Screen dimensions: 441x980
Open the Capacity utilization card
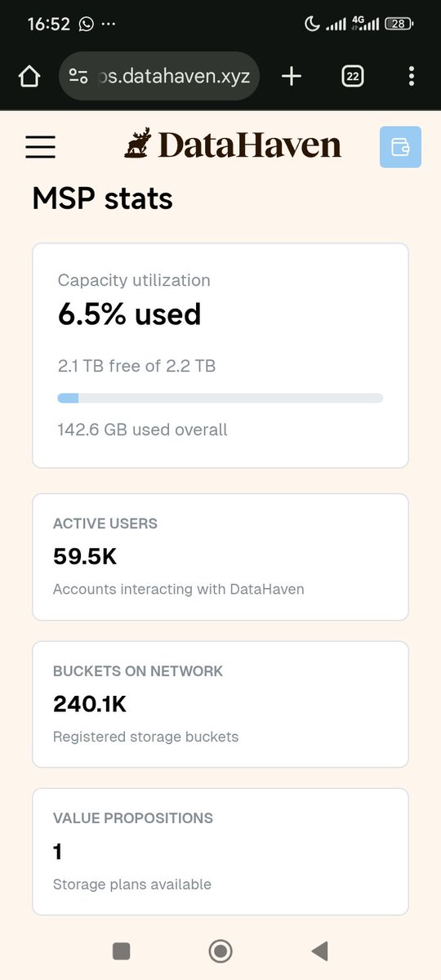(220, 355)
